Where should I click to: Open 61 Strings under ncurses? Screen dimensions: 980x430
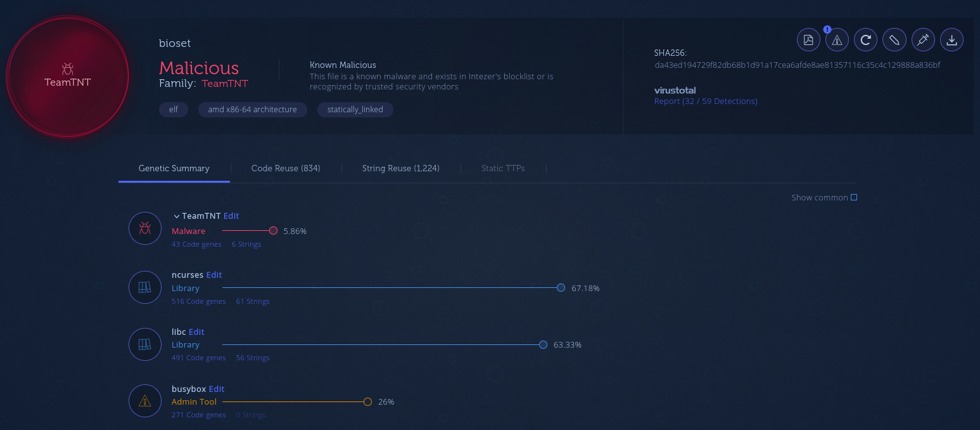click(x=253, y=301)
